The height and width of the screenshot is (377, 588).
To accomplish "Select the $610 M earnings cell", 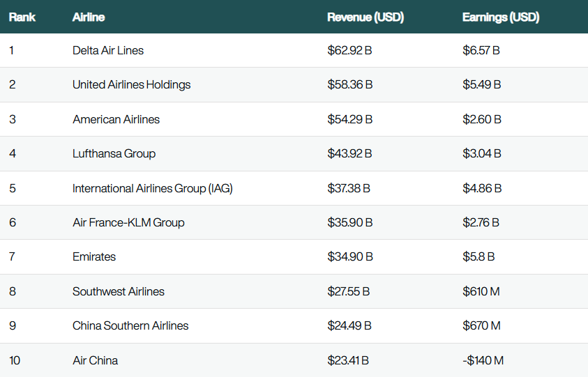I will 481,291.
